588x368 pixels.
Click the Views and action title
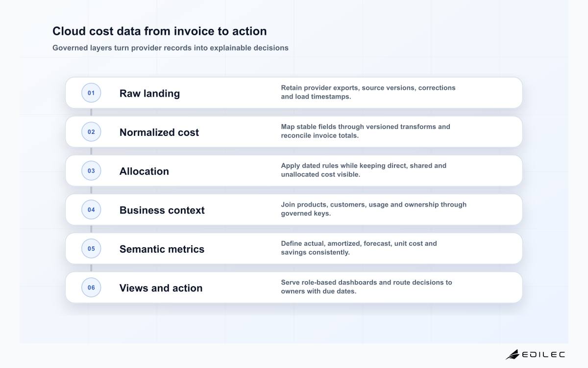coord(161,288)
